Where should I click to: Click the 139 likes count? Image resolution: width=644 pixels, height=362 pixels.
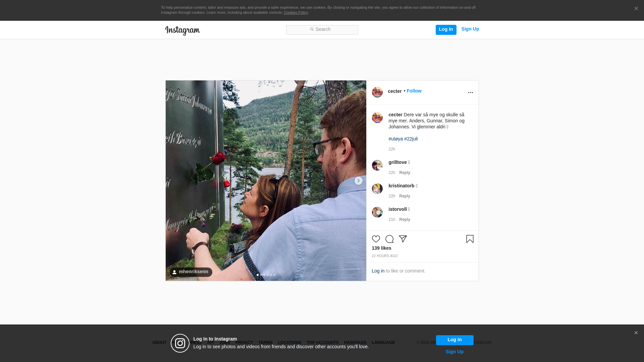[x=381, y=248]
